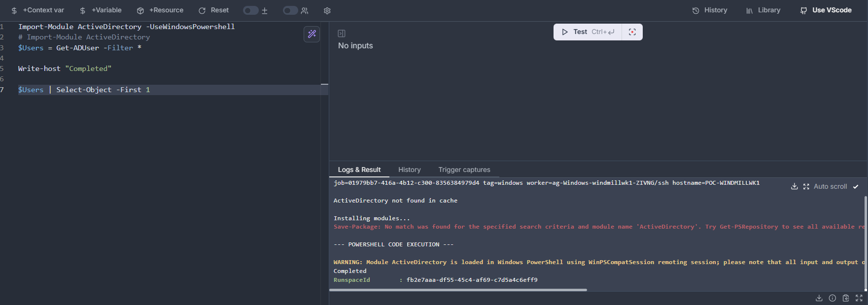Click code line 'Write-host "Completed"'

tap(65, 68)
